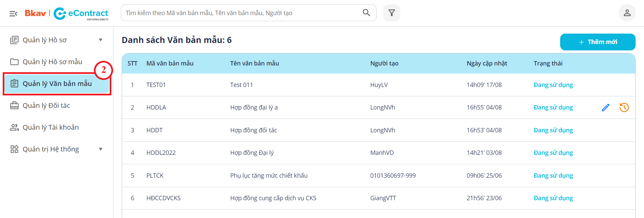
Task: Open the Quản trị Hệ thống menu
Action: 51,149
